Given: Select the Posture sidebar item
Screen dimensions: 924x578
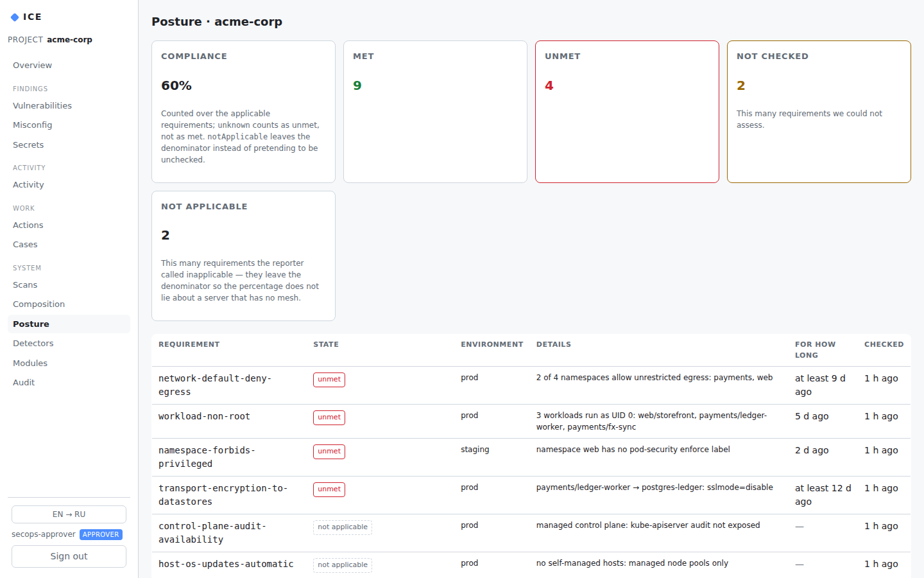Looking at the screenshot, I should tap(69, 324).
